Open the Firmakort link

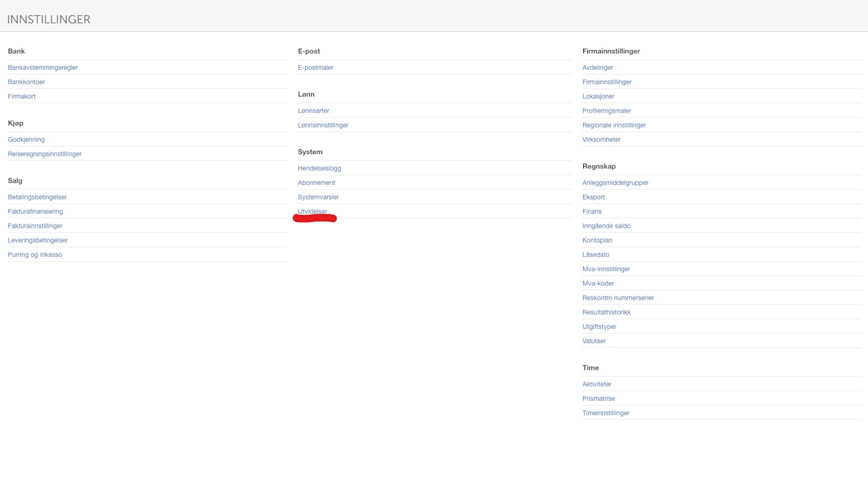pyautogui.click(x=22, y=96)
